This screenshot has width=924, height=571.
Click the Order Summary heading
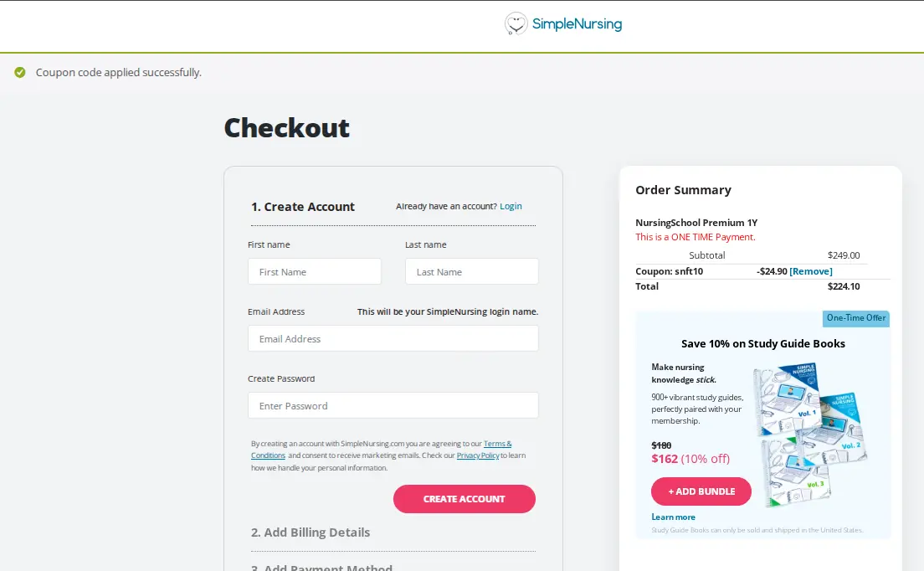tap(683, 190)
